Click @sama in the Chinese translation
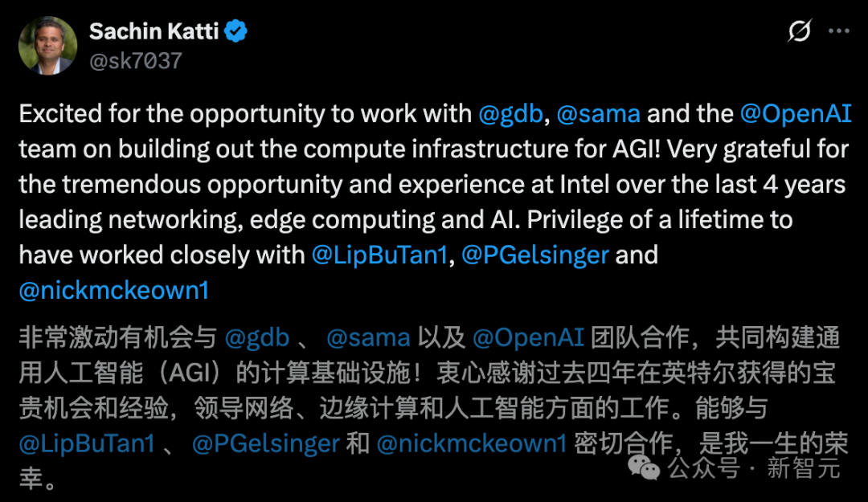 [x=368, y=337]
